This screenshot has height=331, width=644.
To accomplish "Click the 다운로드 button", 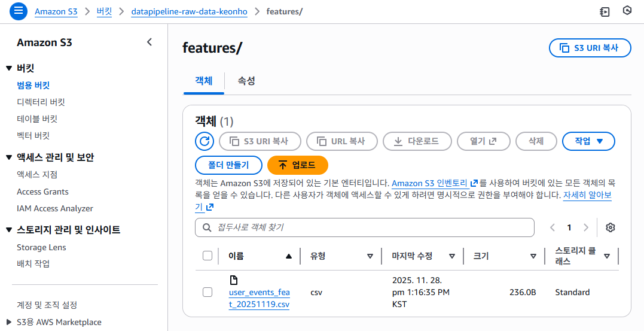I will 417,141.
